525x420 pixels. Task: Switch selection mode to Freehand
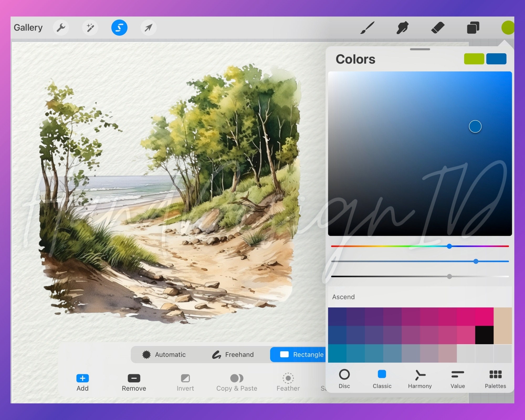tap(232, 354)
